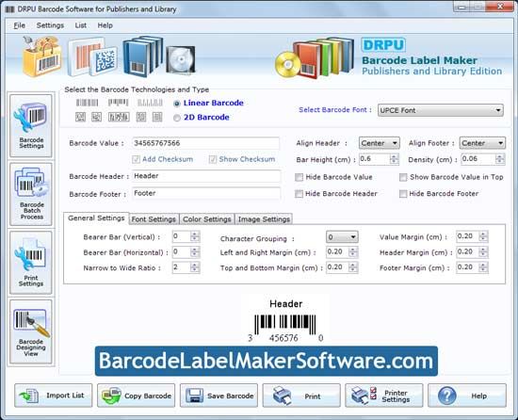Screen dimensions: 518x420
Task: Open the Align Header dropdown
Action: point(380,143)
